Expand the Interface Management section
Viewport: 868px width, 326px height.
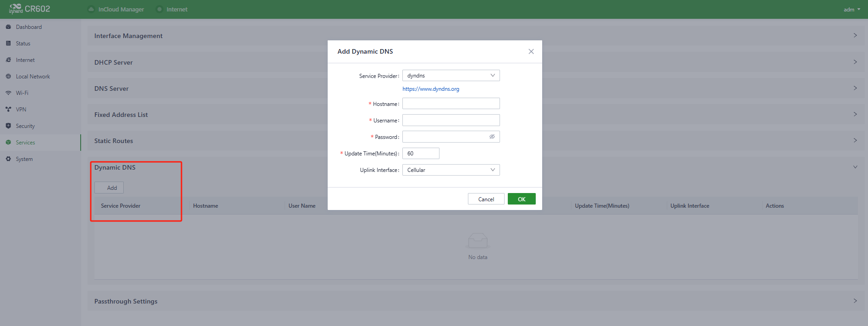(x=855, y=35)
